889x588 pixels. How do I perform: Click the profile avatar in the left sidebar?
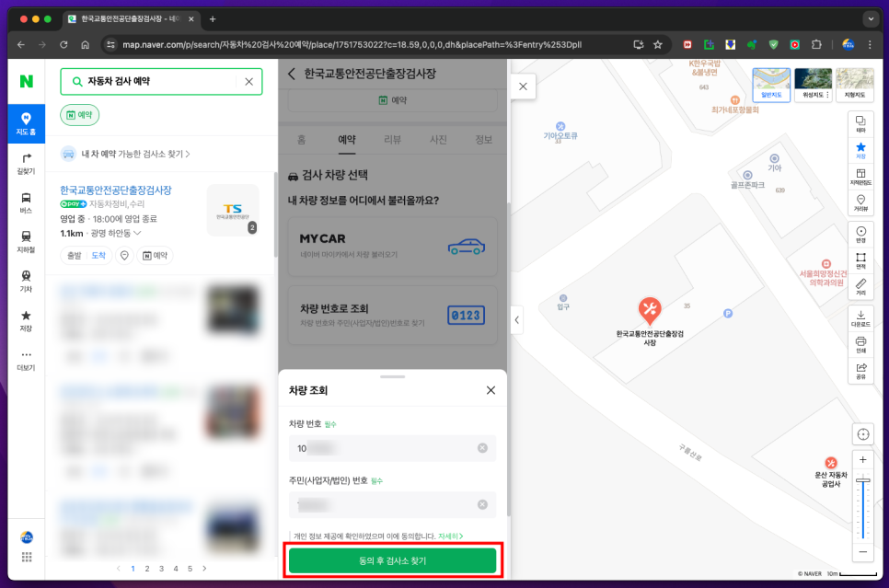(x=27, y=536)
